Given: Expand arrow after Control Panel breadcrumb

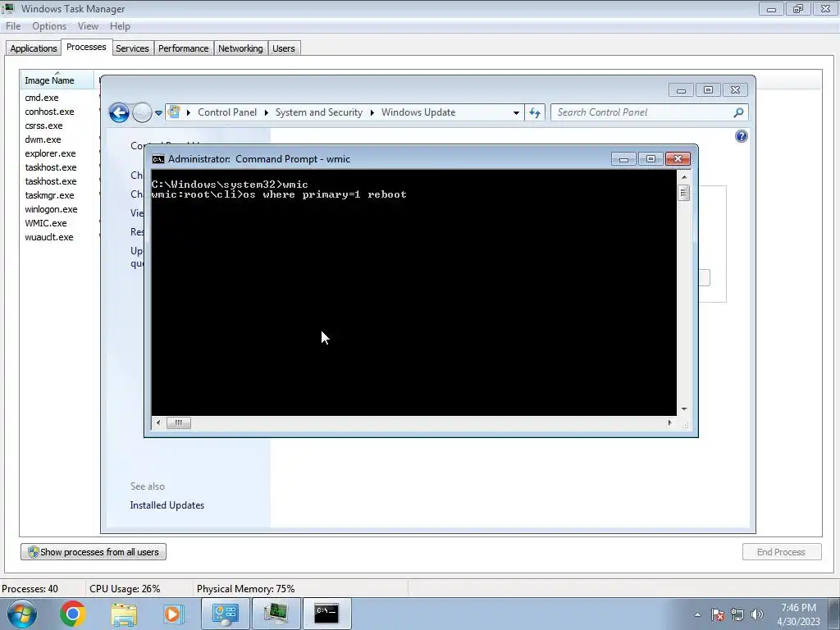Looking at the screenshot, I should pyautogui.click(x=267, y=112).
